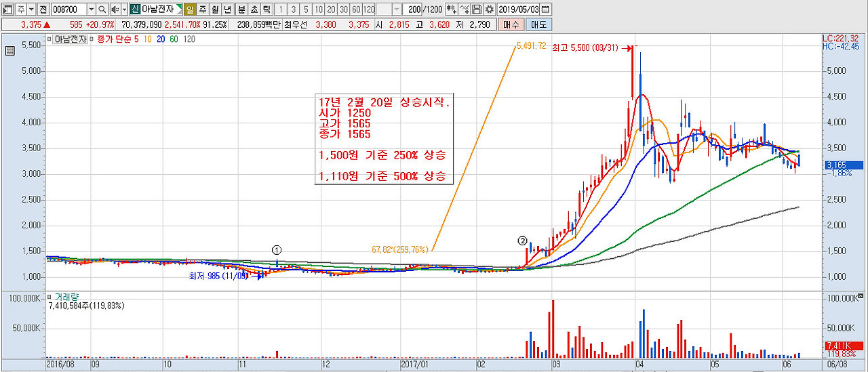This screenshot has width=868, height=372.
Task: Select the 30 interval button
Action: (x=344, y=9)
